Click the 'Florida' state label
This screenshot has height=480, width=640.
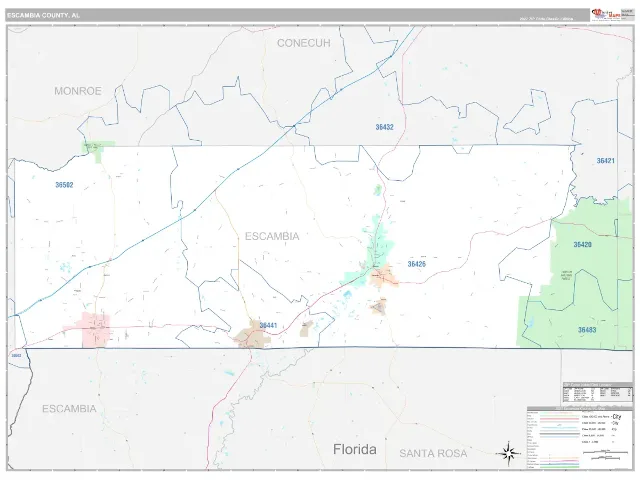click(x=355, y=449)
